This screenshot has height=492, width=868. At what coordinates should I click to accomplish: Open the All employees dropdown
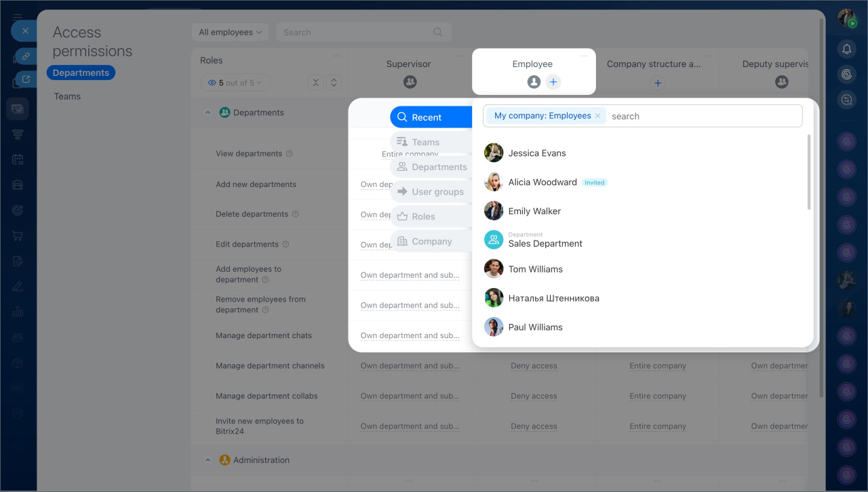click(231, 33)
